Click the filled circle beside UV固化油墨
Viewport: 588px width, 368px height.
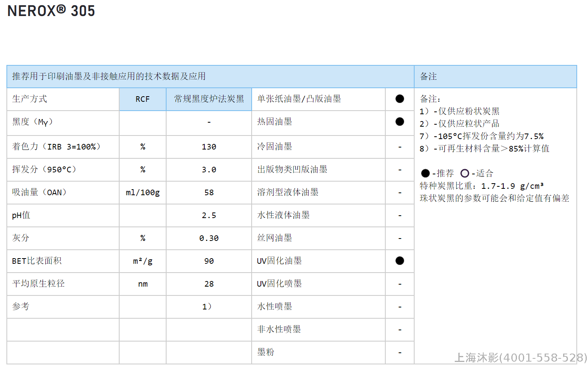click(x=399, y=260)
